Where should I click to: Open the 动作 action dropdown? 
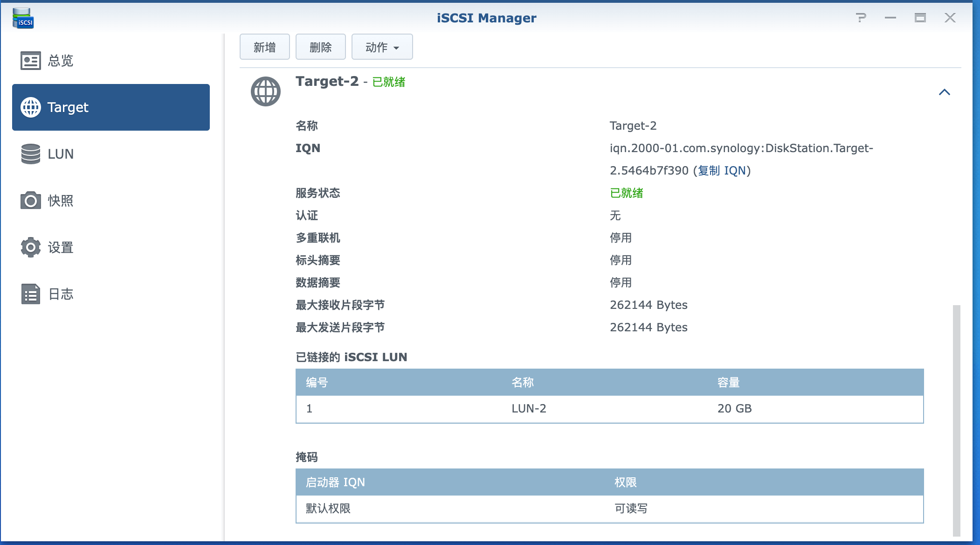pos(382,47)
